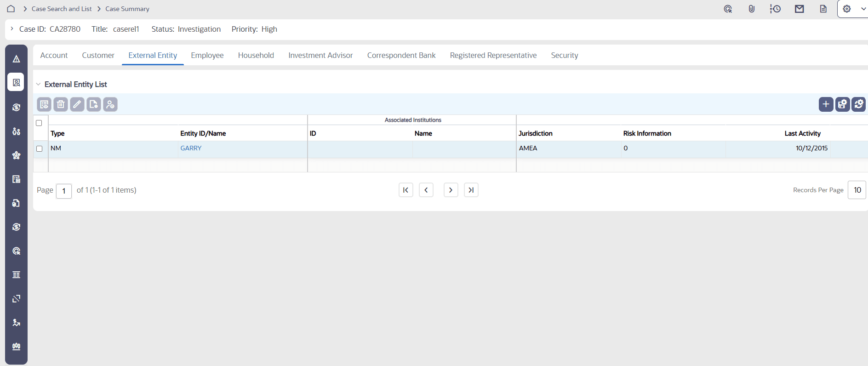Open the Correspondent Bank tab
Viewport: 868px width, 366px height.
tap(401, 55)
